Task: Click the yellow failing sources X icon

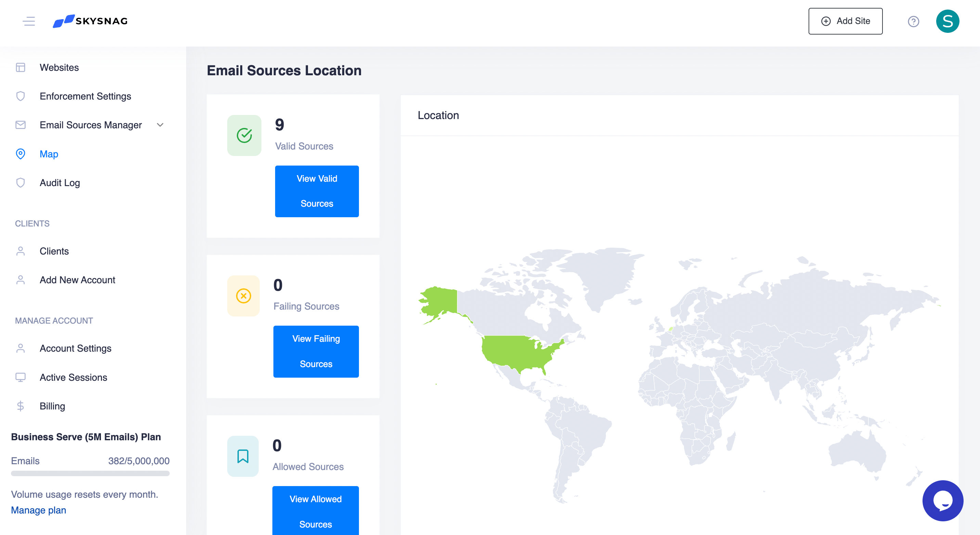Action: (244, 296)
